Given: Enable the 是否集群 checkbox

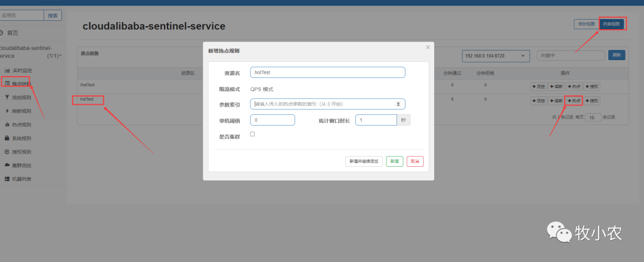Looking at the screenshot, I should (252, 134).
